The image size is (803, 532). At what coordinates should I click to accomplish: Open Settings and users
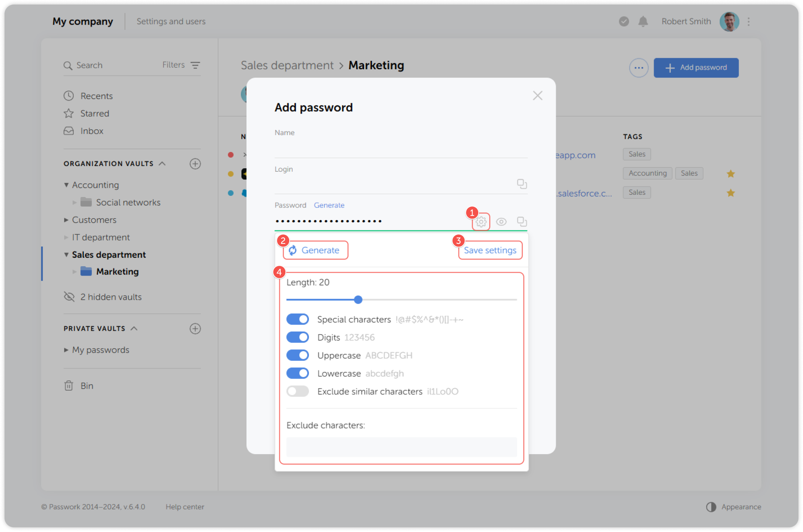pyautogui.click(x=171, y=21)
